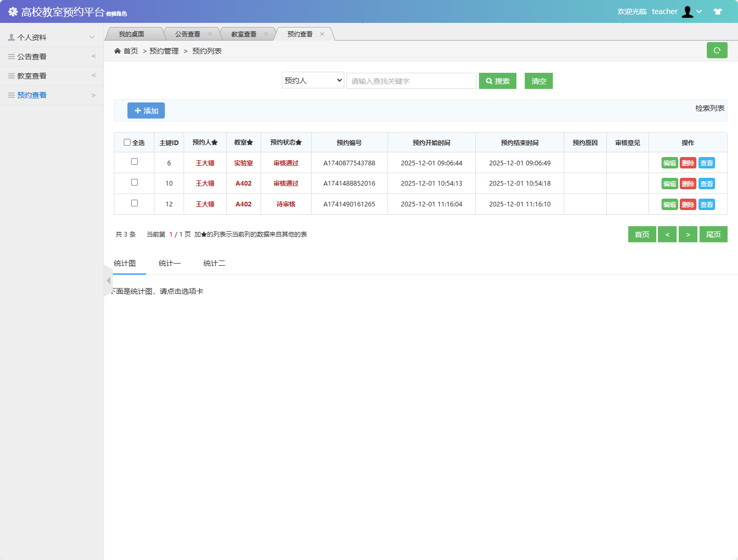This screenshot has height=560, width=738.
Task: Click 编辑 for reservation ID 10
Action: point(669,184)
